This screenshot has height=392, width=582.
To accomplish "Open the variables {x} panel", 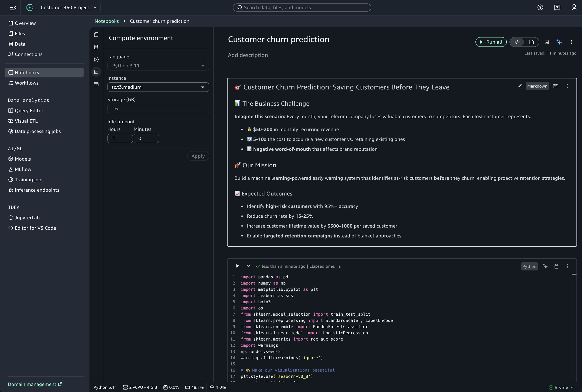I will click(x=96, y=60).
